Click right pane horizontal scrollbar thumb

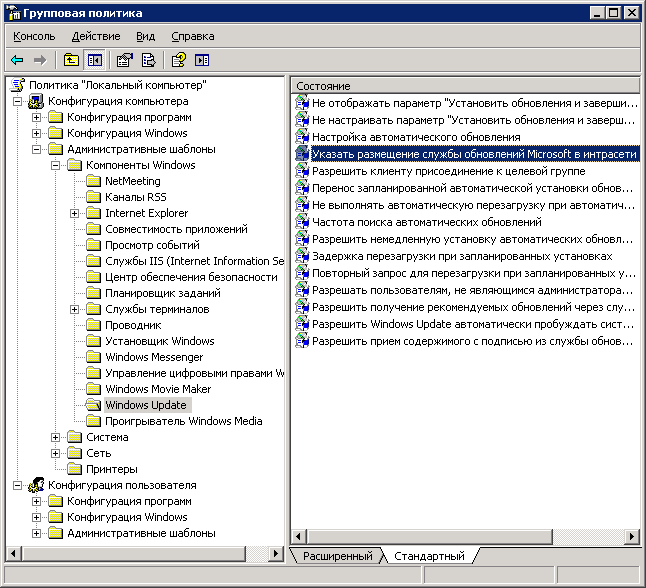coord(429,536)
